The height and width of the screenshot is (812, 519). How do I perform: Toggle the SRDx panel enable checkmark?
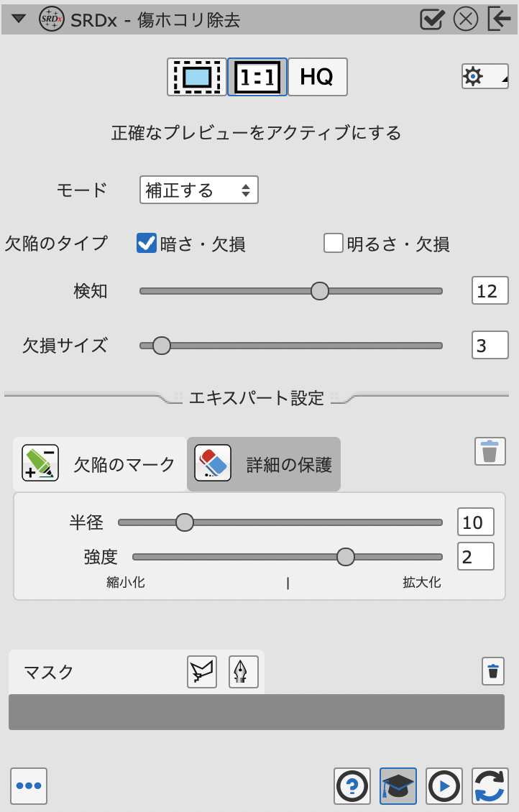point(433,19)
